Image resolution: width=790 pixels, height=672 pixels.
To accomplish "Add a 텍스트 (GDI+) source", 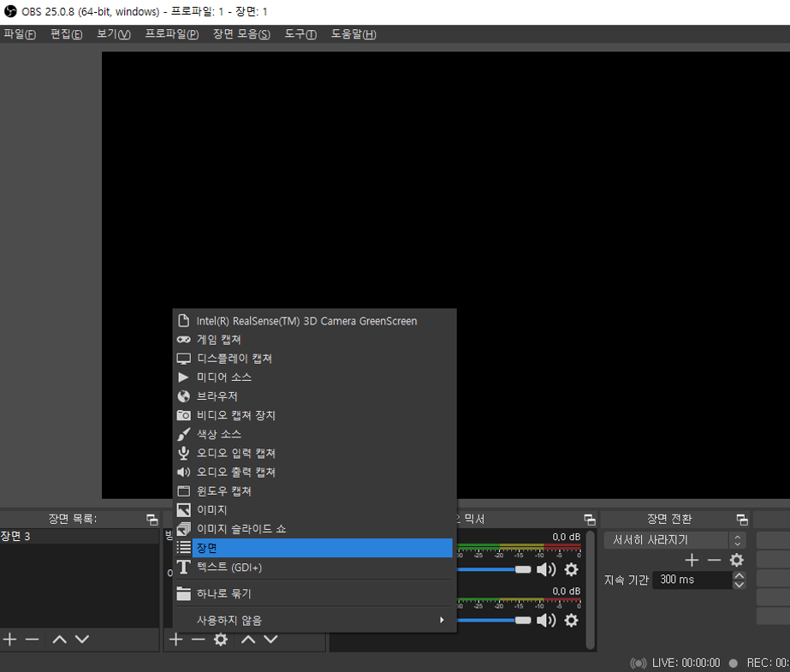I will tap(314, 568).
